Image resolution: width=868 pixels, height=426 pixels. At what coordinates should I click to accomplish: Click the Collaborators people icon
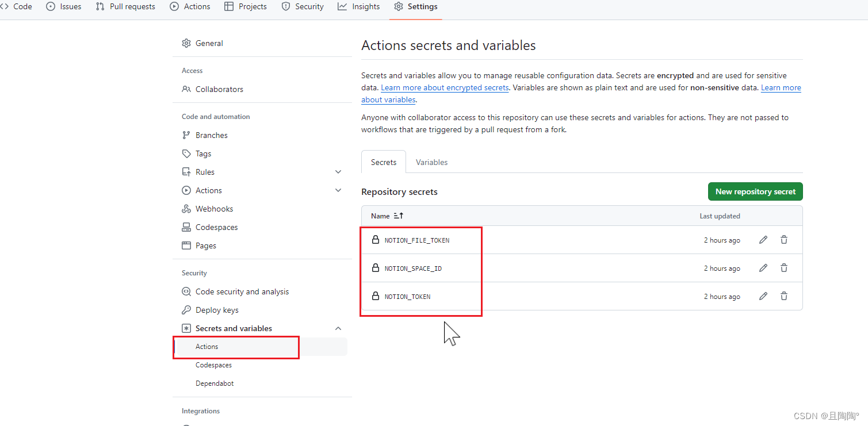coord(186,89)
